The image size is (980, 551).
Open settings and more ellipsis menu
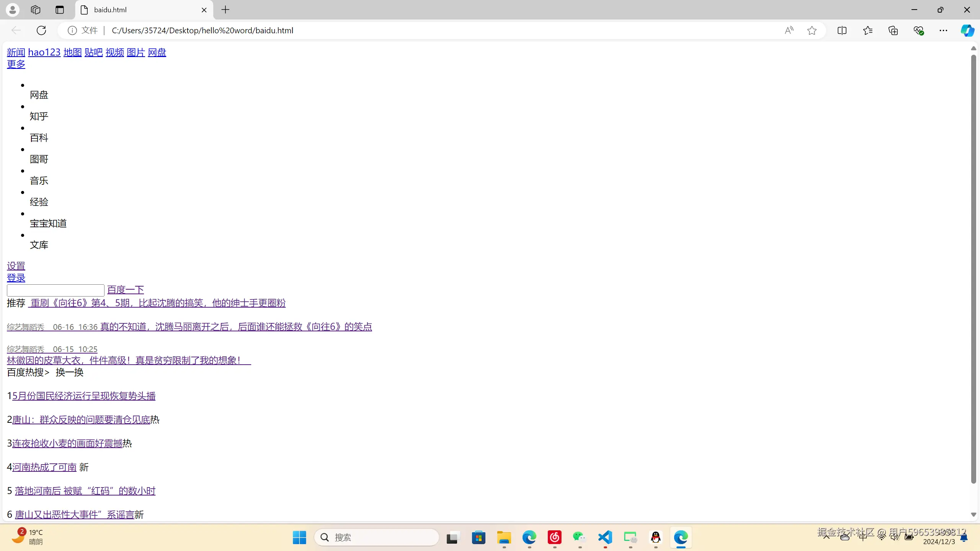coord(943,30)
